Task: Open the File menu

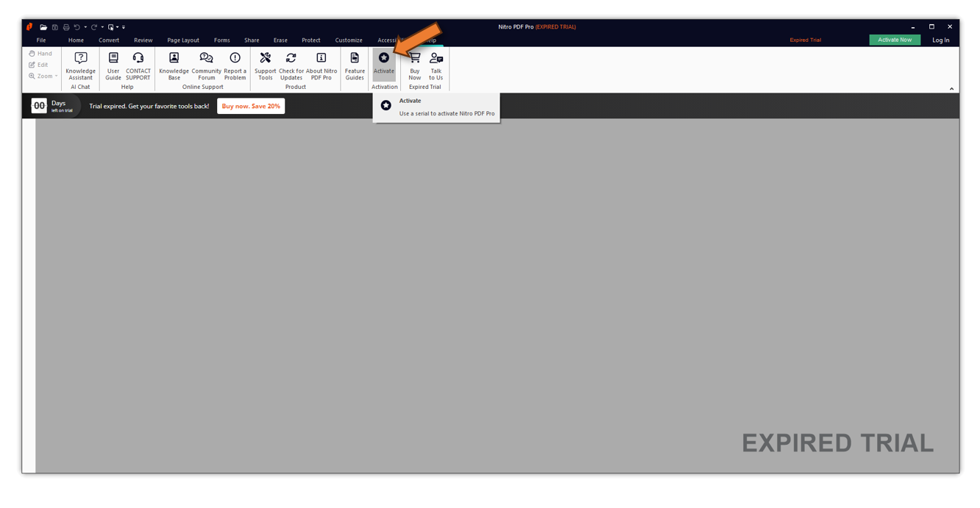Action: [x=41, y=40]
